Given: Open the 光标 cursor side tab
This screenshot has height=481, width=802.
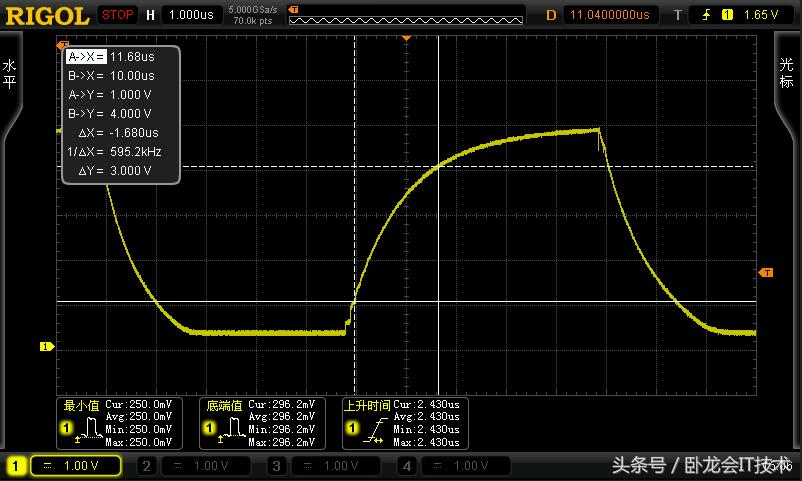Looking at the screenshot, I should click(x=786, y=74).
